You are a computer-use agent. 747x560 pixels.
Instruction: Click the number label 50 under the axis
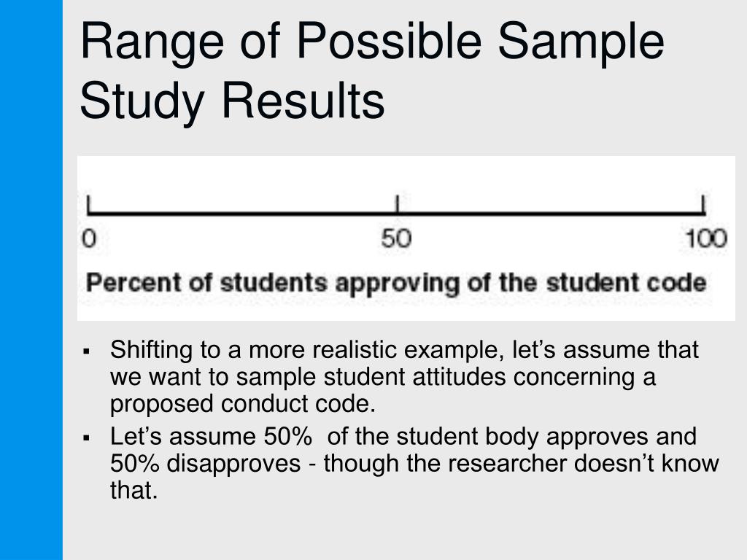[x=396, y=238]
